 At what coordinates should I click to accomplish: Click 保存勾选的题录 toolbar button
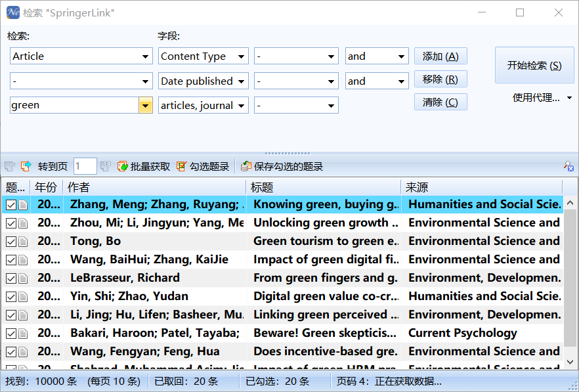282,166
